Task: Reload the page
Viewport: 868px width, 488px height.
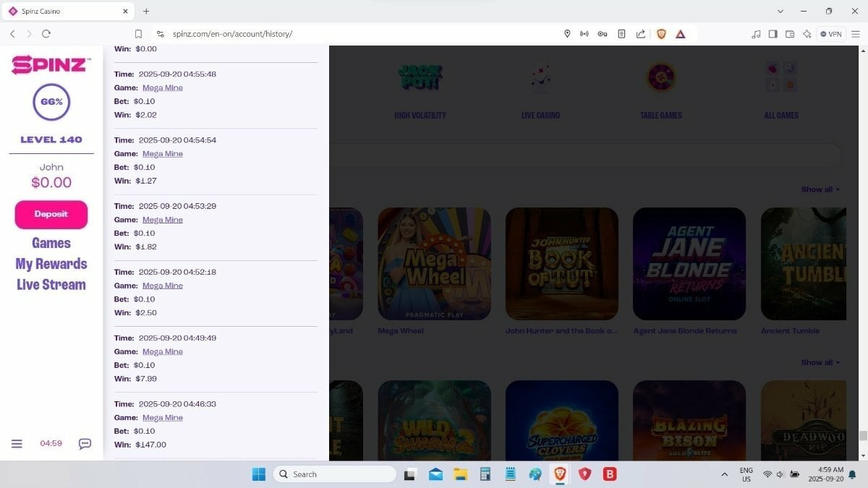Action: coord(46,34)
